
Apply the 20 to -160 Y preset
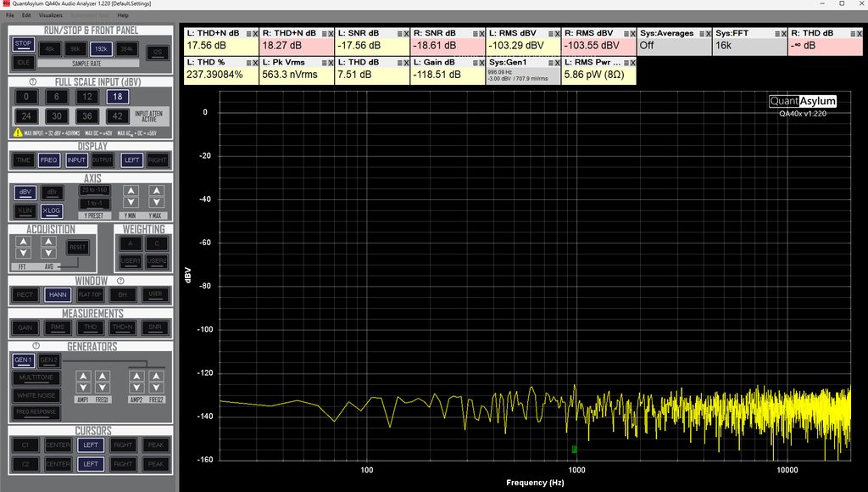pos(95,190)
